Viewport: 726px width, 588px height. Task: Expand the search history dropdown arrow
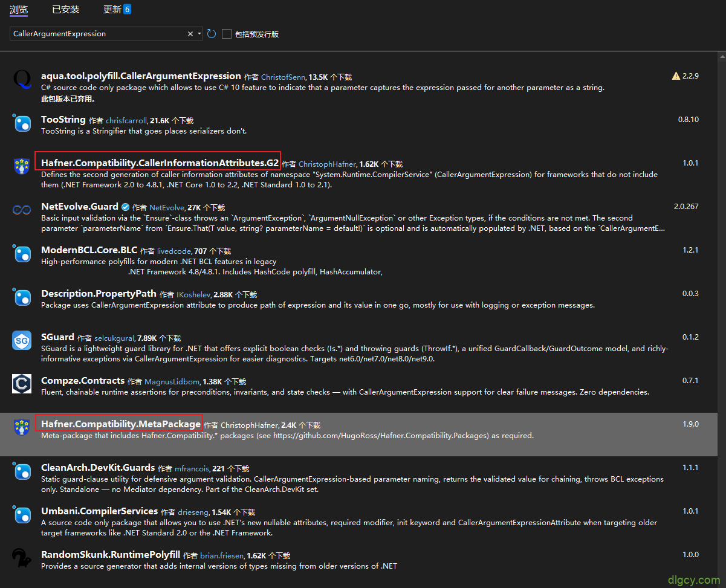(199, 34)
